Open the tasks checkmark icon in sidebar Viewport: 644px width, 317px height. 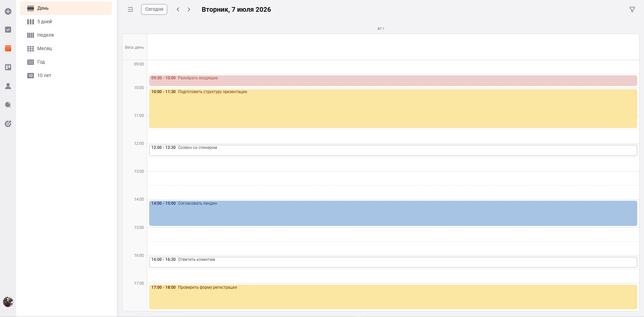(x=8, y=30)
